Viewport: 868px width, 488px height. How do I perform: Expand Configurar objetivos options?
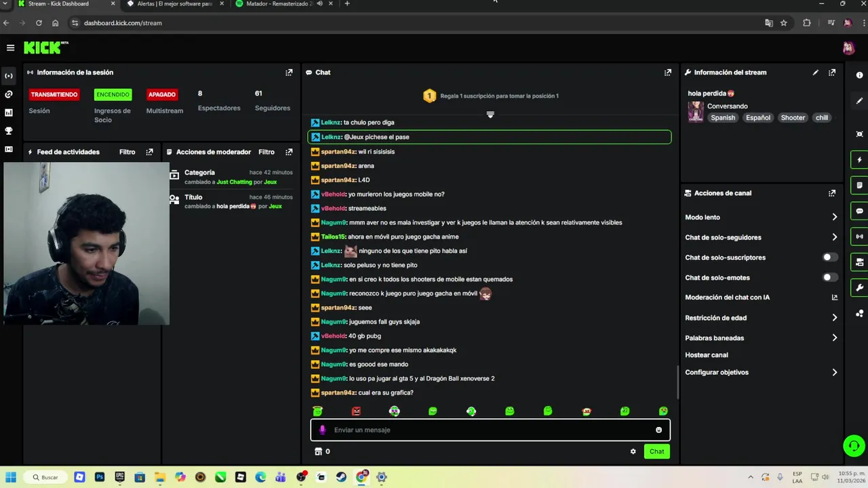761,372
